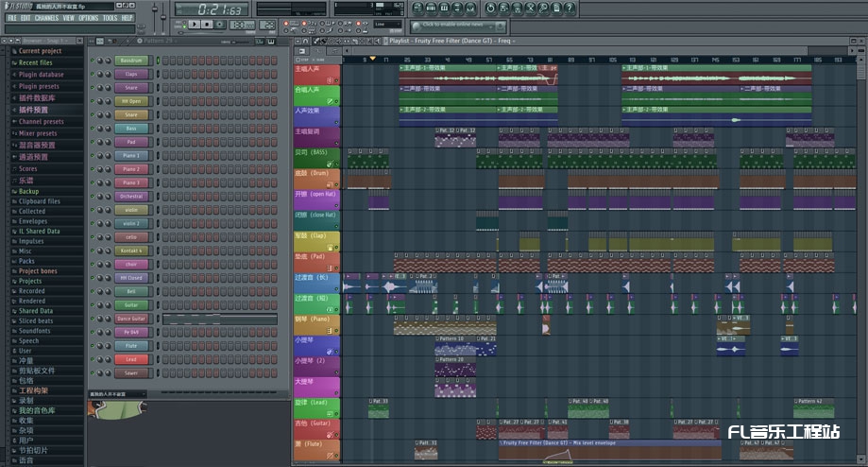868x467 pixels.
Task: Click the Sawer channel button
Action: 131,372
